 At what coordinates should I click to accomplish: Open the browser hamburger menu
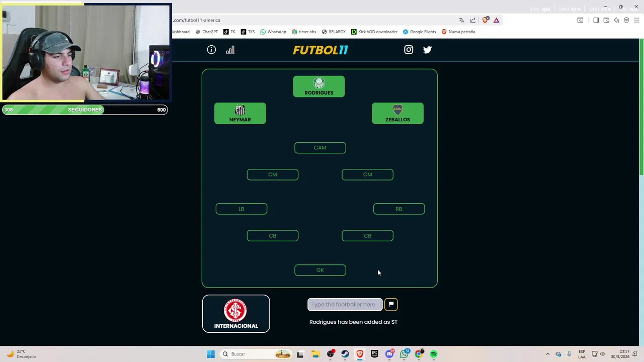pyautogui.click(x=636, y=20)
